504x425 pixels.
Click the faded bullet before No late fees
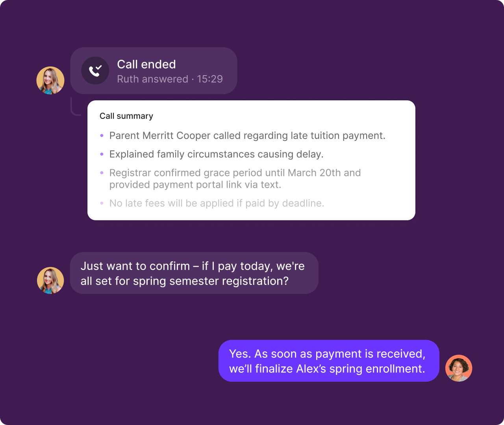[102, 203]
